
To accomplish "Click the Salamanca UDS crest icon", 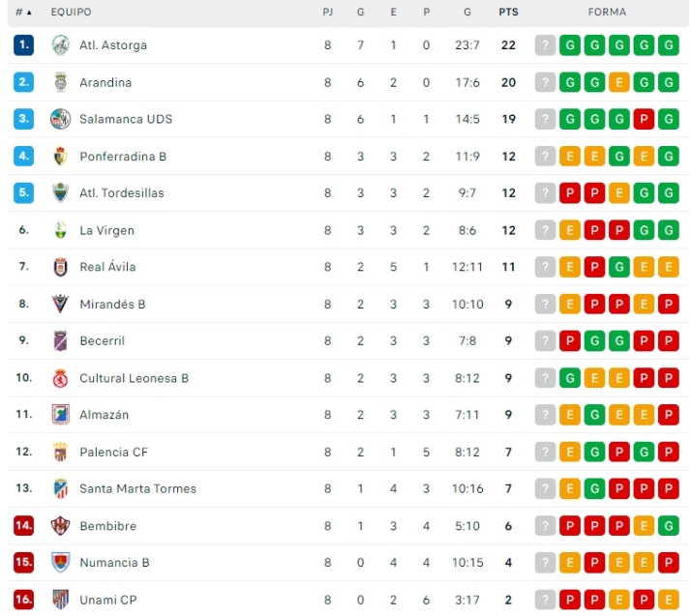I will pos(61,119).
